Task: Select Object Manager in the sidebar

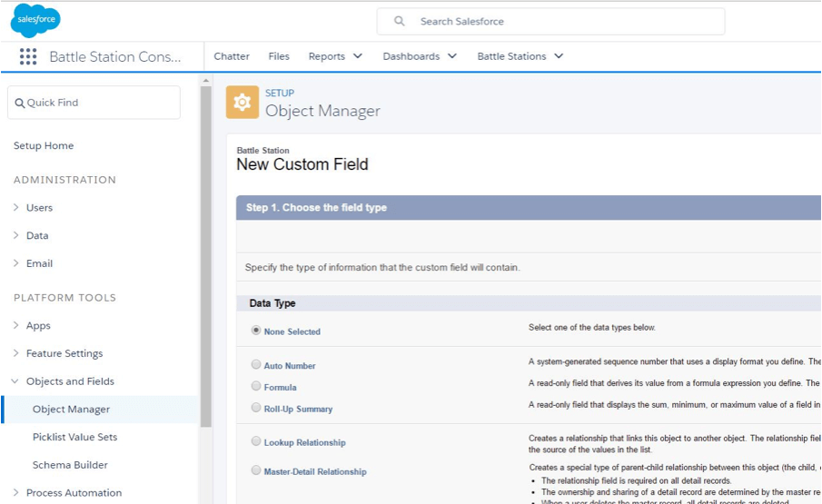Action: [71, 410]
